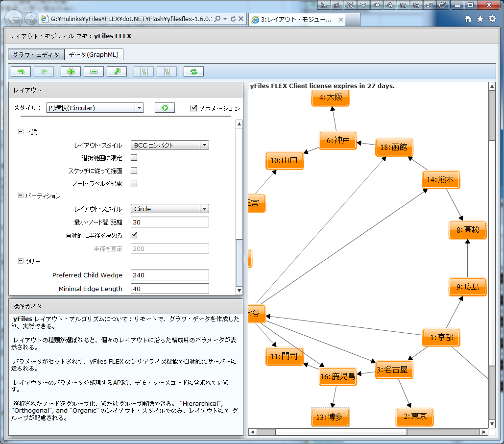Select the 8:高松 graph node
Viewport: 504px width, 444px height.
click(468, 230)
